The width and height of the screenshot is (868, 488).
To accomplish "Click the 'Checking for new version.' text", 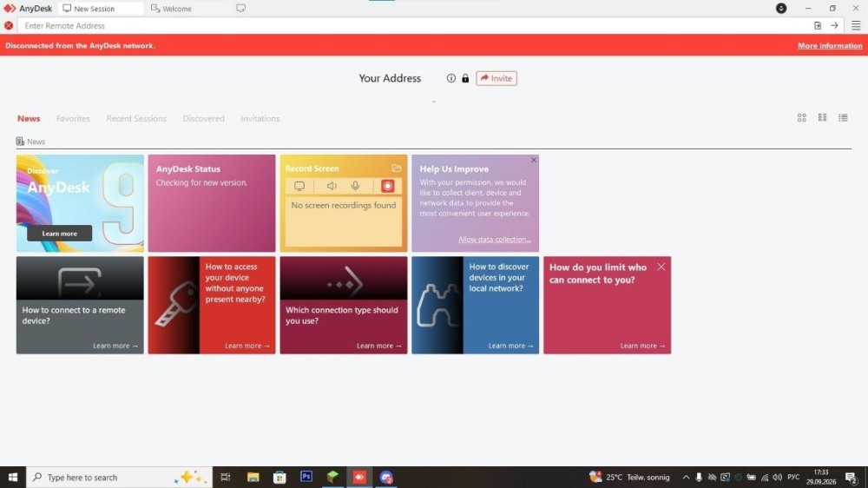I will [201, 183].
